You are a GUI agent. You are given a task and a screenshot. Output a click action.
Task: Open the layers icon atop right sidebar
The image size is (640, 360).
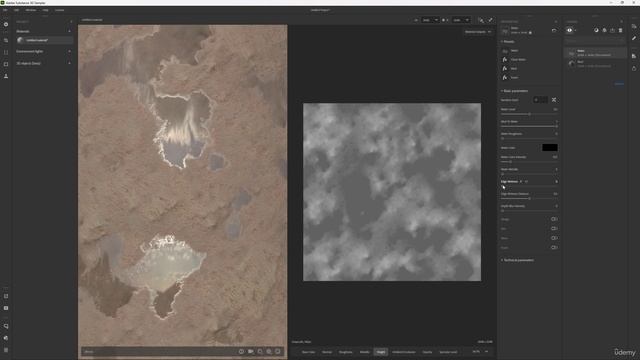click(x=634, y=26)
